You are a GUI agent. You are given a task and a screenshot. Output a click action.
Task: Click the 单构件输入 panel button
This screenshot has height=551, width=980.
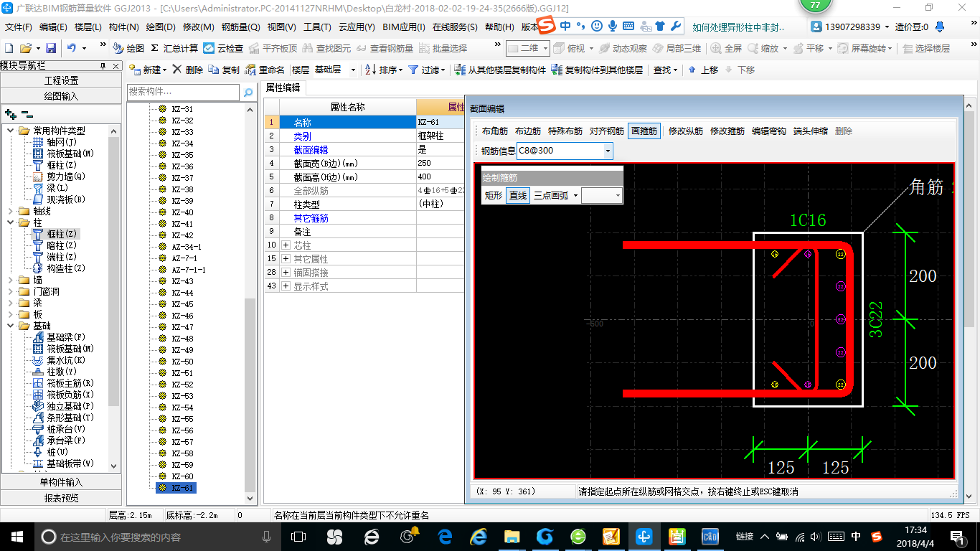61,482
